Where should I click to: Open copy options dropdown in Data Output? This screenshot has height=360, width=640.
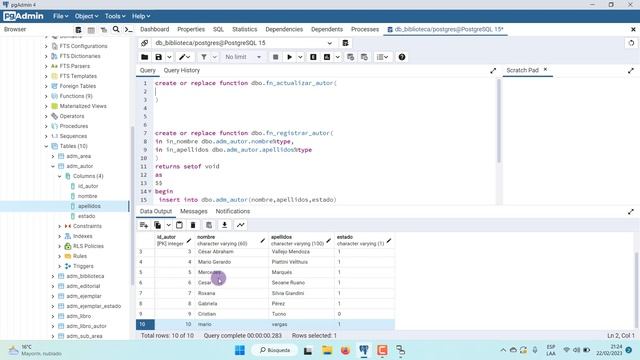[x=168, y=225]
